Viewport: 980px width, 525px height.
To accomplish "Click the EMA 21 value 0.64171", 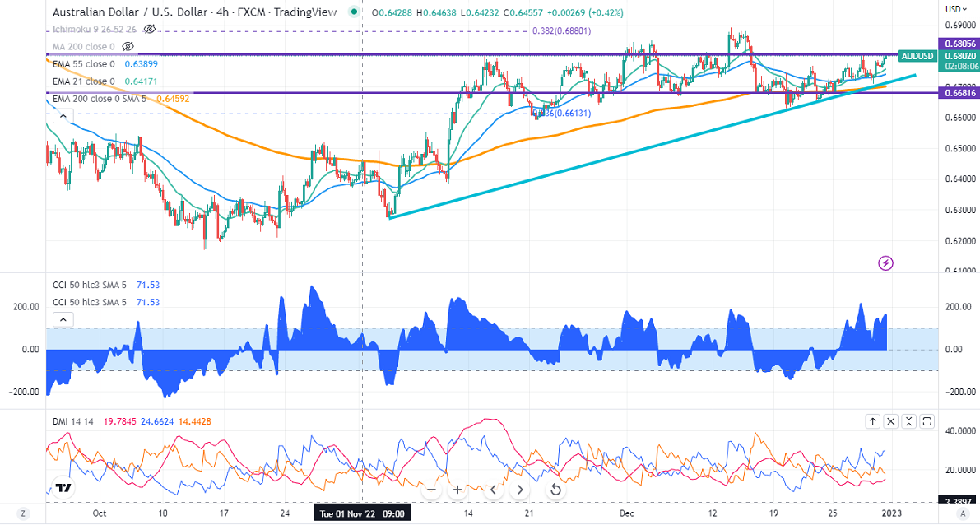I will [142, 81].
